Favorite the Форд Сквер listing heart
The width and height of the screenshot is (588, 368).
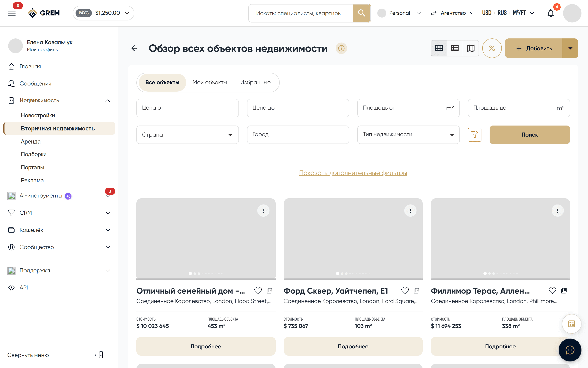pyautogui.click(x=405, y=290)
